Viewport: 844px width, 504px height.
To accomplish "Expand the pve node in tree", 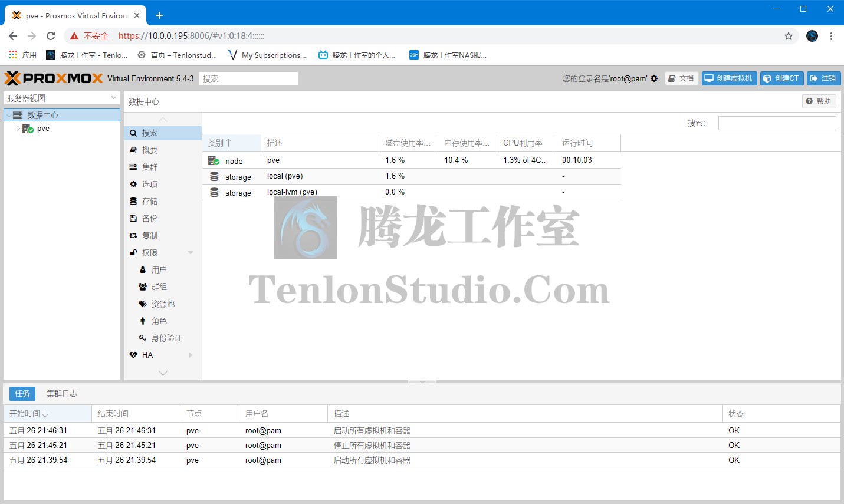I will click(18, 129).
